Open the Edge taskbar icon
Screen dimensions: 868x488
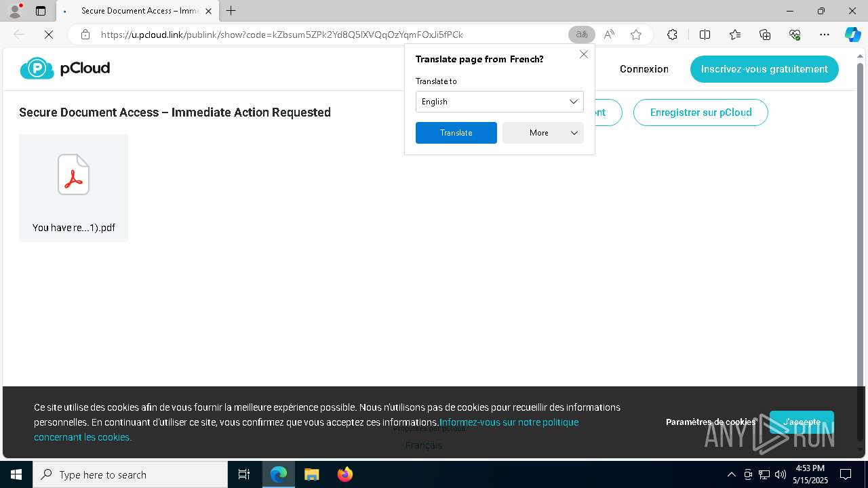pos(279,474)
